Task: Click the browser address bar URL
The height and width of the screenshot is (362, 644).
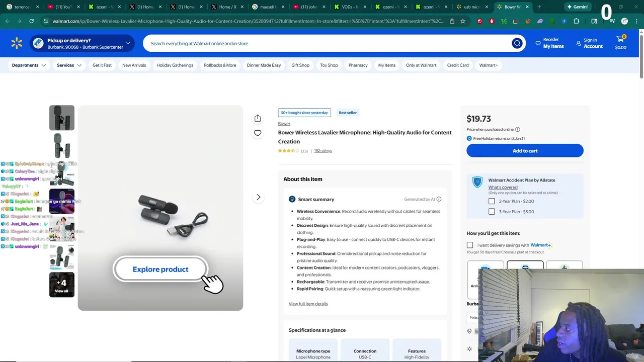Action: (249, 21)
